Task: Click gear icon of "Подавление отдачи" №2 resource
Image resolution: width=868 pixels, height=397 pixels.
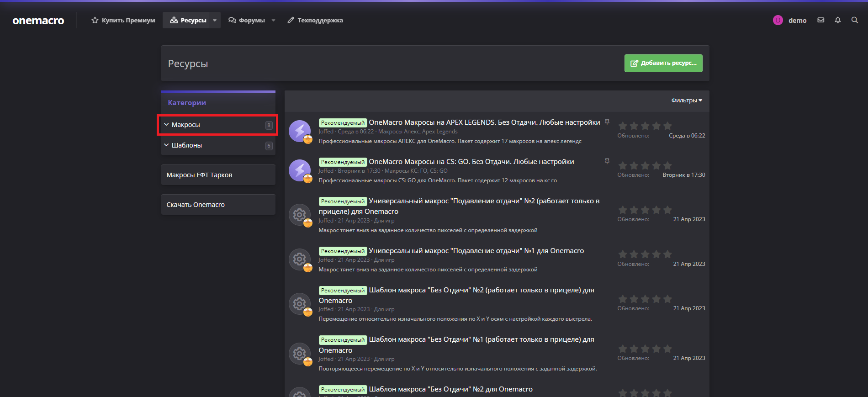Action: [300, 215]
